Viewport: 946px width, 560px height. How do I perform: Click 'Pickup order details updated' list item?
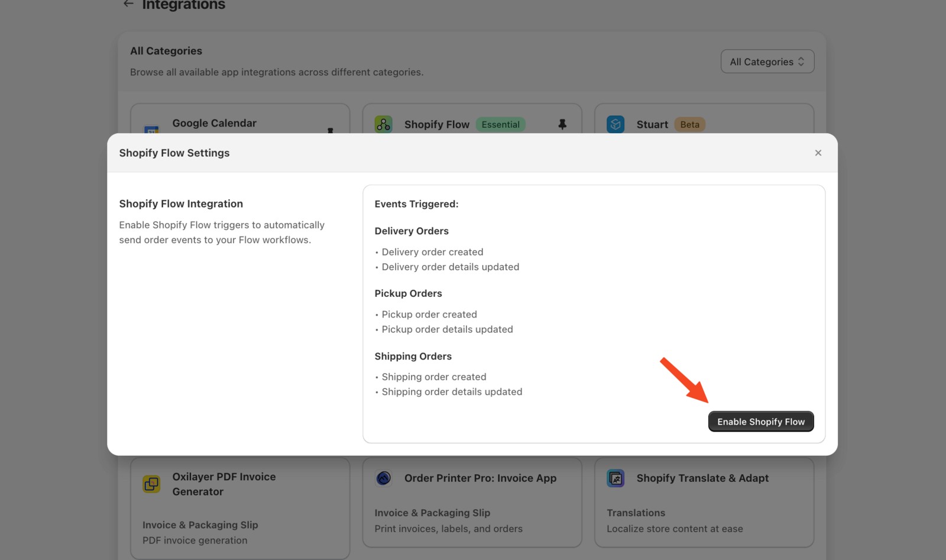tap(447, 329)
